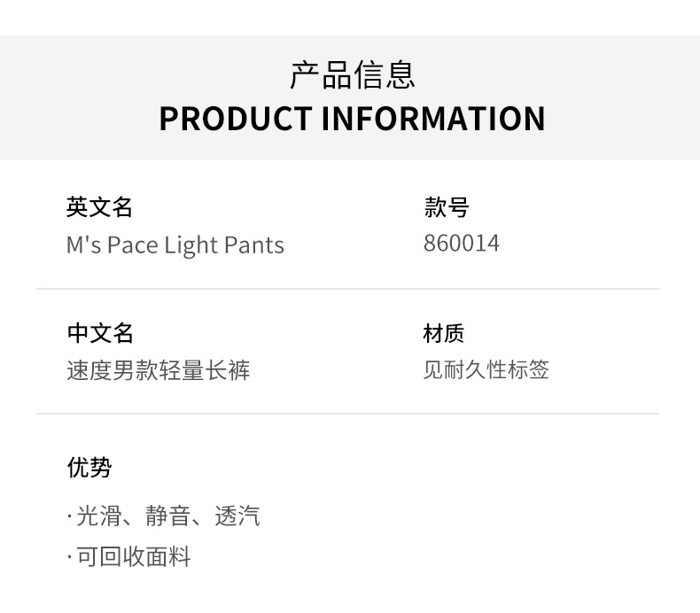Click the divider line below 英文名 row

pyautogui.click(x=347, y=289)
